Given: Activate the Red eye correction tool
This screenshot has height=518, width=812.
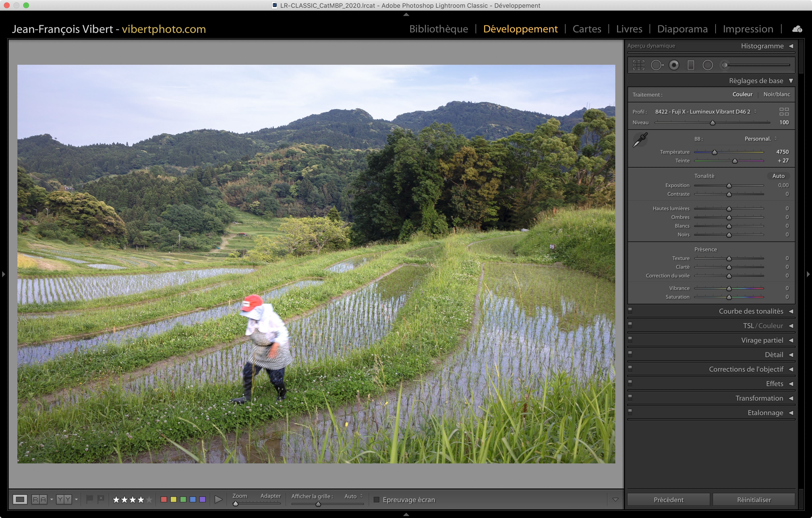Looking at the screenshot, I should (x=674, y=65).
